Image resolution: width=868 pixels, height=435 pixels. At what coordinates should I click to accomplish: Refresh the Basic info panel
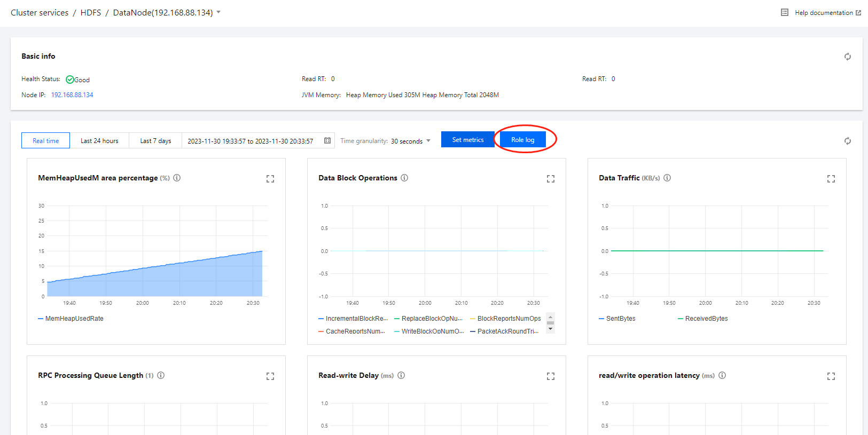[x=847, y=57]
